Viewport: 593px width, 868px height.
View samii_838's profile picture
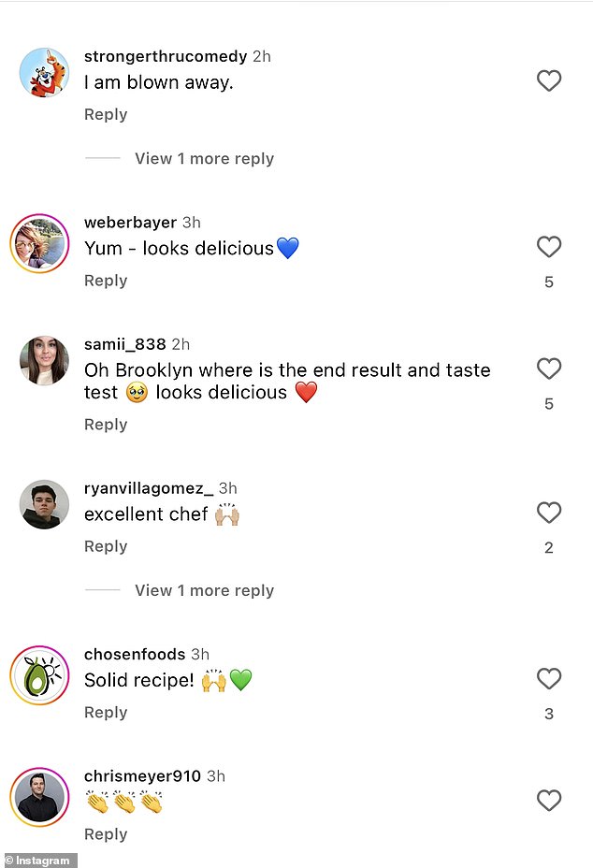(44, 360)
